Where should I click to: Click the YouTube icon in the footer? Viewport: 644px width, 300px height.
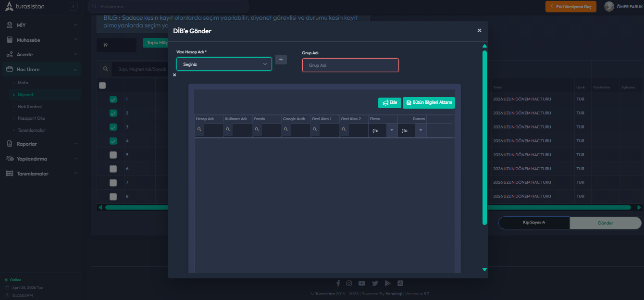click(x=361, y=283)
